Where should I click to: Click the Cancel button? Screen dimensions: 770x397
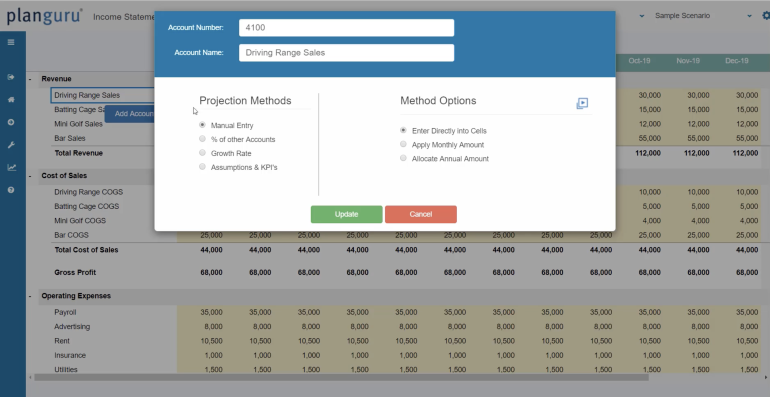point(421,214)
